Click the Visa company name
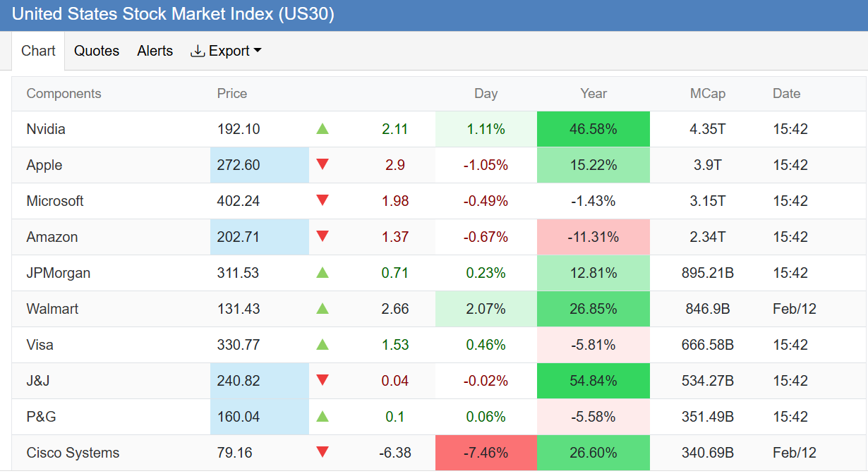 tap(40, 345)
